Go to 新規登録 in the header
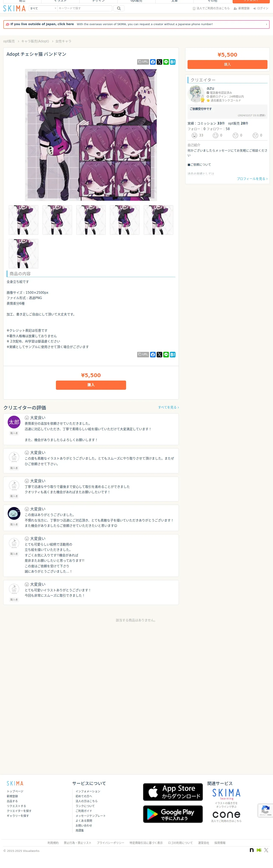Viewport: 273px width, 868px height. point(242,9)
